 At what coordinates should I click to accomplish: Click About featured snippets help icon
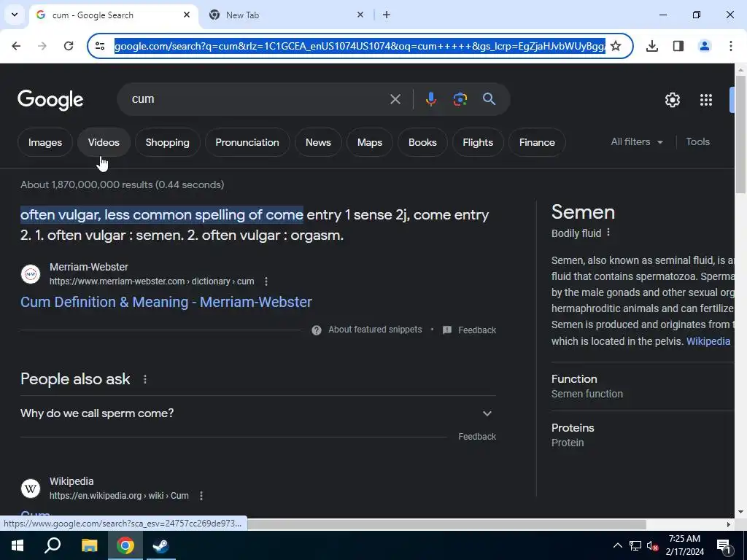pos(317,330)
